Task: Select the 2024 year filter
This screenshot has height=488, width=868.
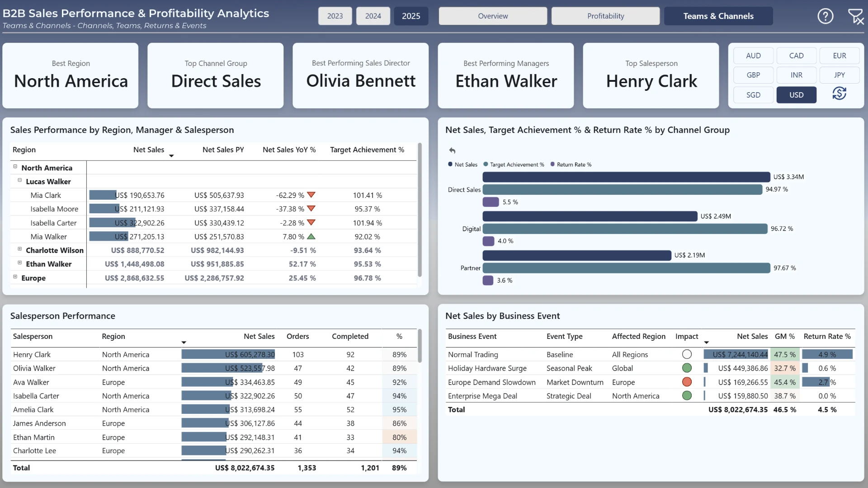Action: (373, 16)
